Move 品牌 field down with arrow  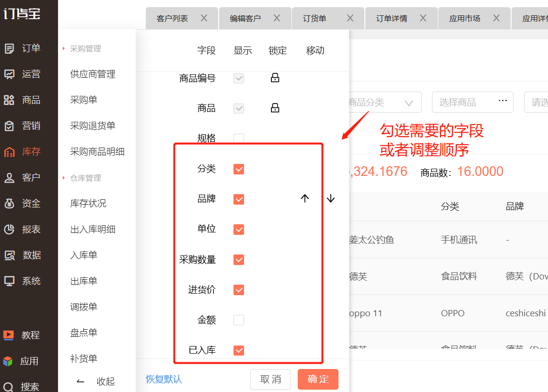pos(331,199)
